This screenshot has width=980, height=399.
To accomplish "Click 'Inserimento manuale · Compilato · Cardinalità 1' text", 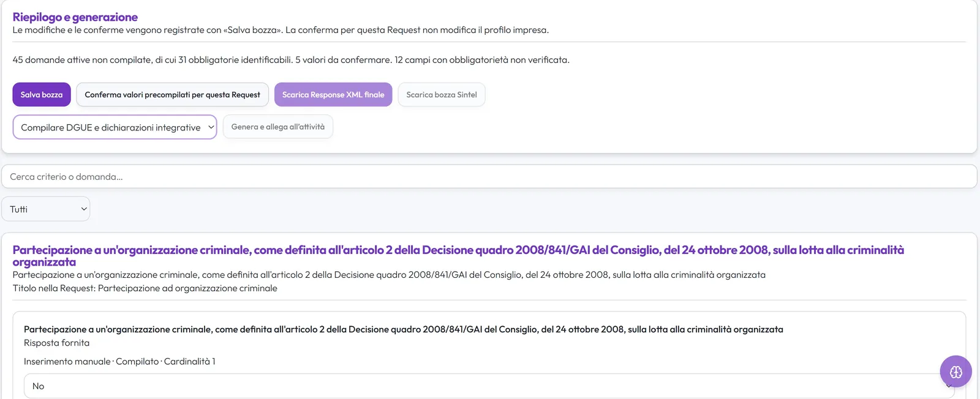I will click(119, 362).
